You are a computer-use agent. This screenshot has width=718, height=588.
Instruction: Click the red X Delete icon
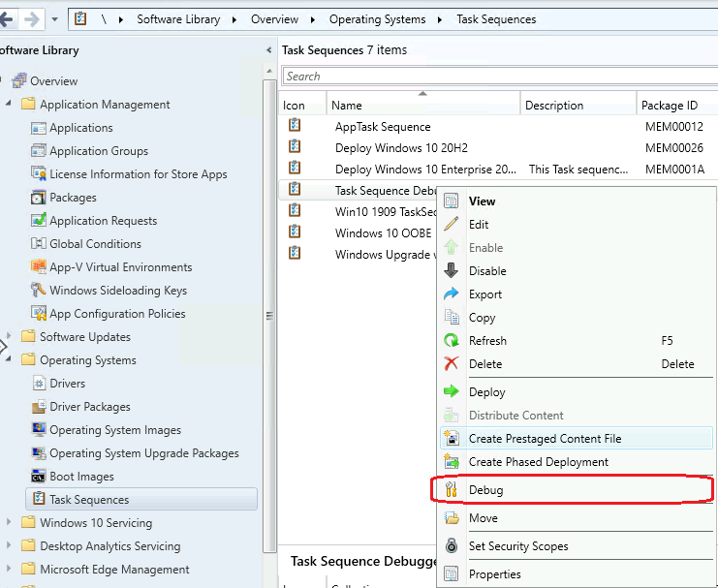click(x=451, y=363)
